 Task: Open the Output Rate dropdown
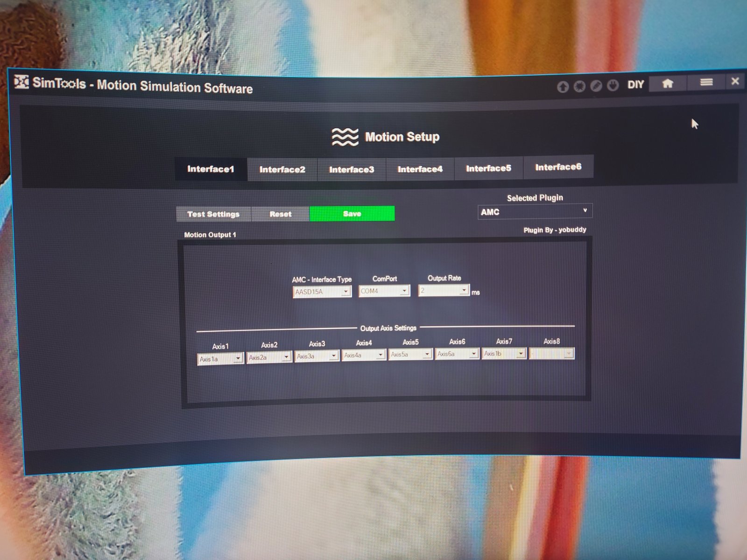[x=444, y=290]
